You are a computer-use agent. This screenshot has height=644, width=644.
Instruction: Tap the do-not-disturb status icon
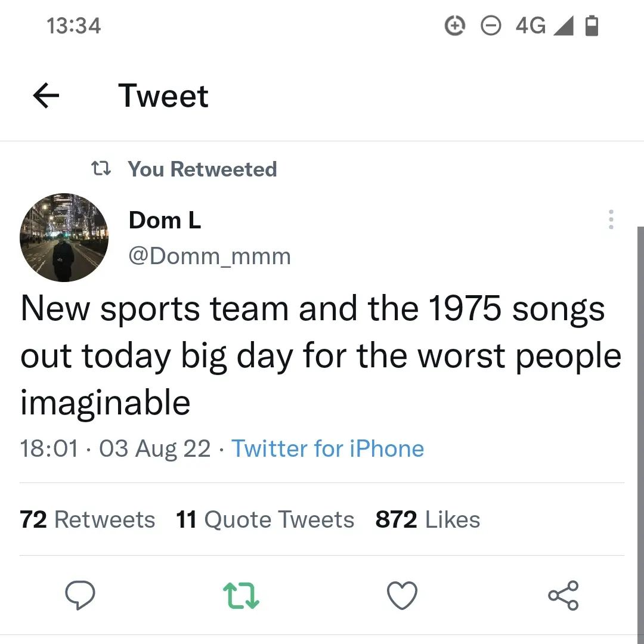tap(491, 26)
